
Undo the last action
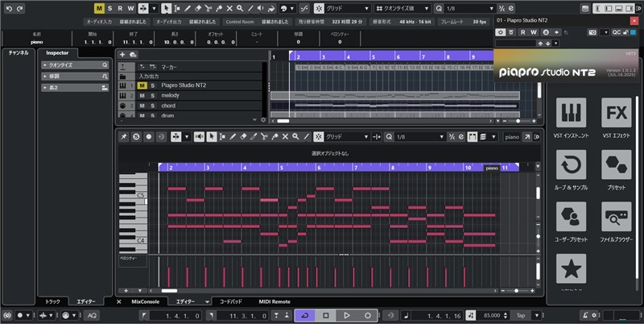pyautogui.click(x=9, y=8)
